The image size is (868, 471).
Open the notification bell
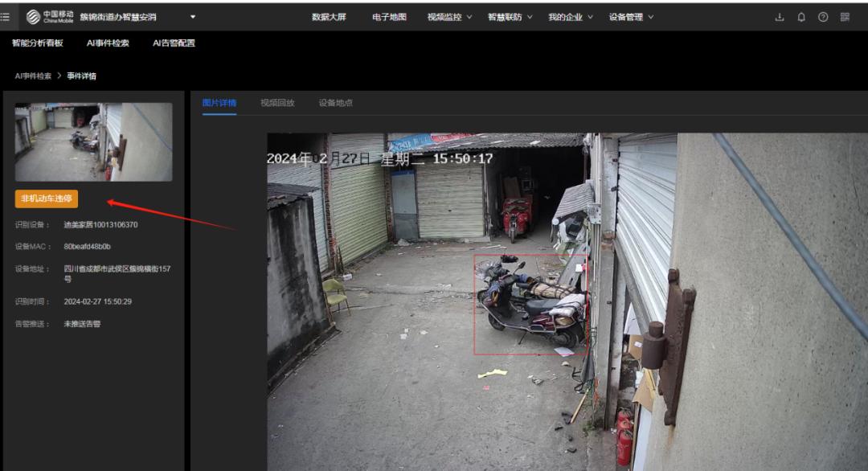[801, 17]
